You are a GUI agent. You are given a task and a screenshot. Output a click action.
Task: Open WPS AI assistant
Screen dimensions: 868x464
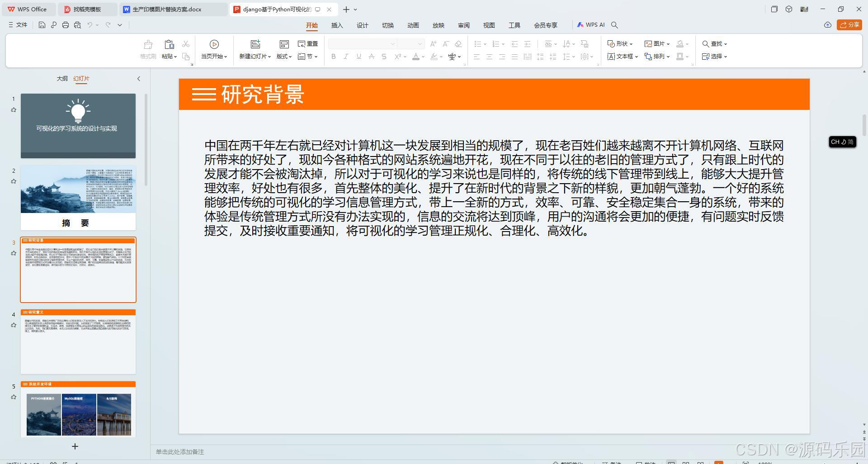(591, 25)
